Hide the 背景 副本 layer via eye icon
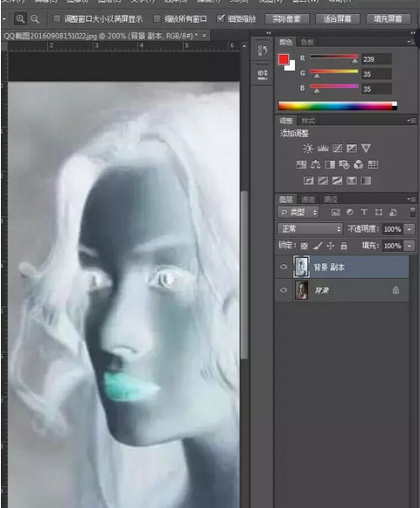 click(x=283, y=267)
